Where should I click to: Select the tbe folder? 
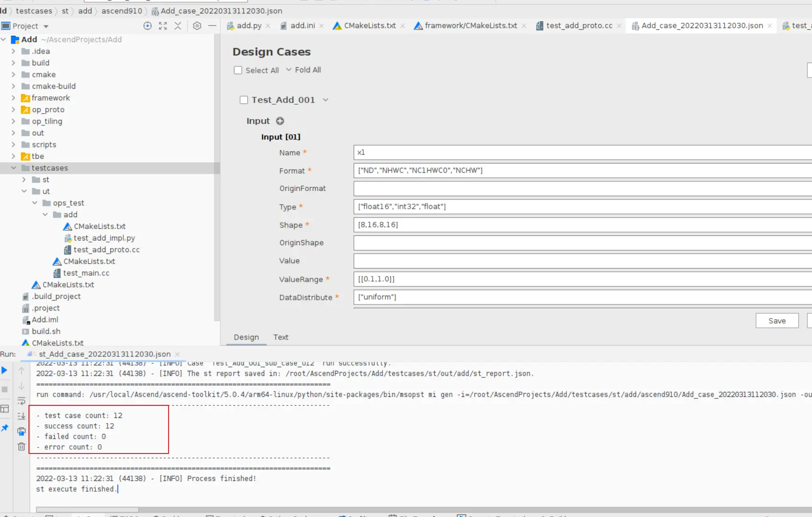[x=38, y=156]
